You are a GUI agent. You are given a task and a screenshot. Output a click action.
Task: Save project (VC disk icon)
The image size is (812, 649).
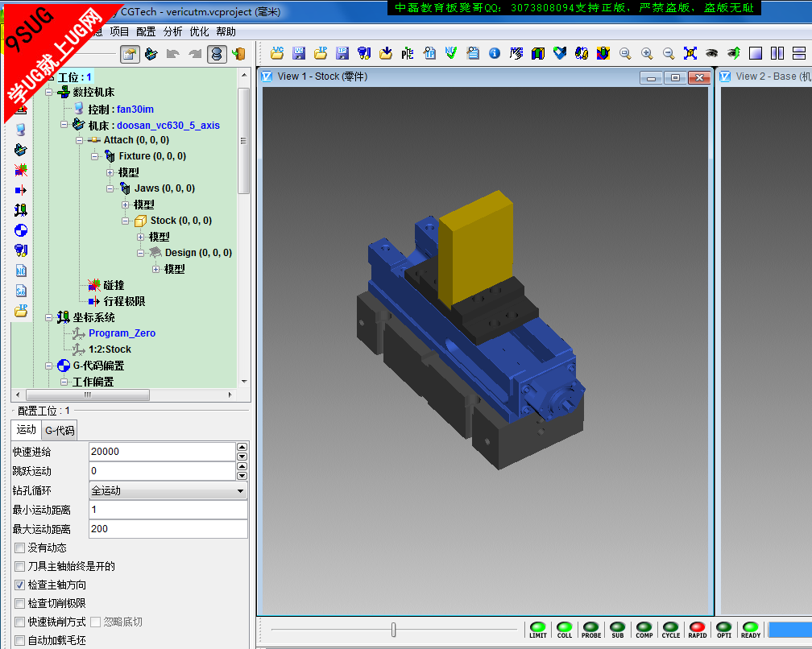pos(299,53)
